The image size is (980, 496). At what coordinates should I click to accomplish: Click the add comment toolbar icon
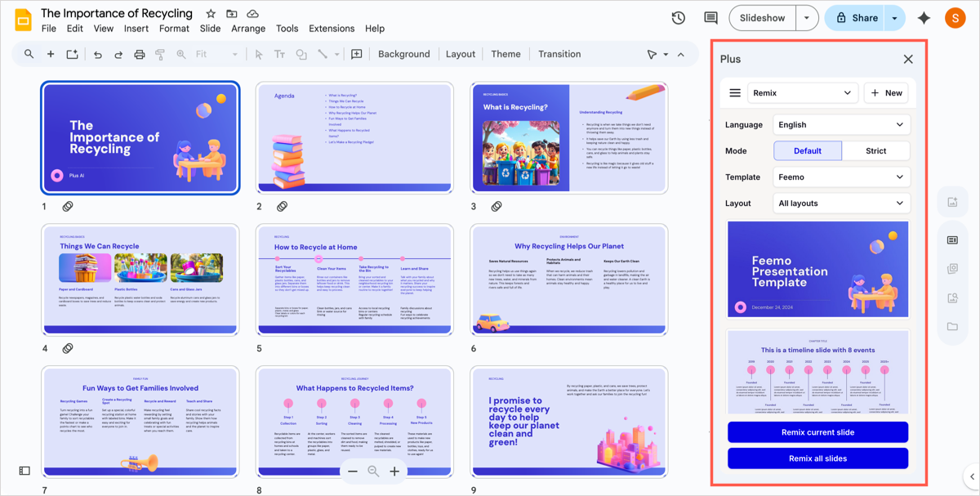click(357, 54)
